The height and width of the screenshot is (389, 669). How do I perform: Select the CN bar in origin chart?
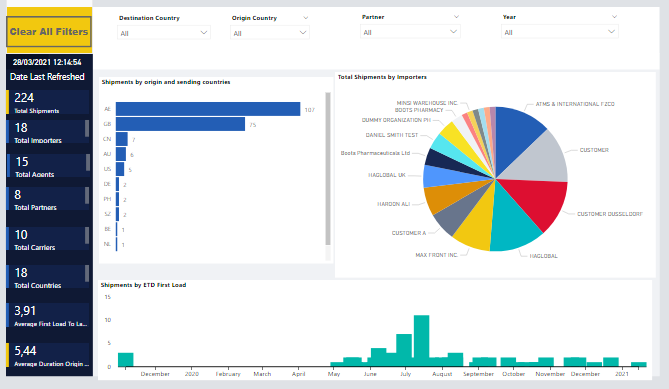click(122, 139)
